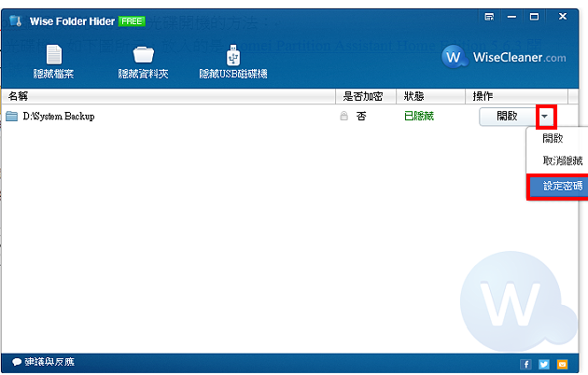Open the WiseCleaner.com logo link

click(x=504, y=57)
